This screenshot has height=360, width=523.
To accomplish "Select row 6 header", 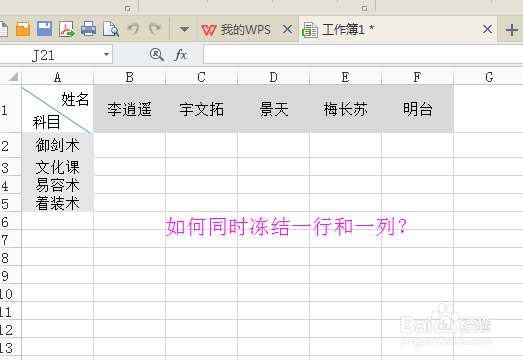I will (x=11, y=221).
